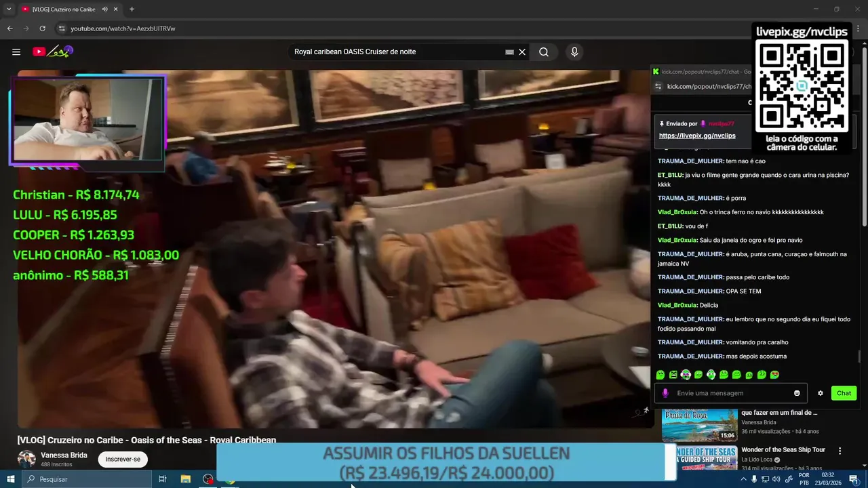The image size is (868, 488).
Task: Expand tab search dropdown arrow
Action: (9, 9)
